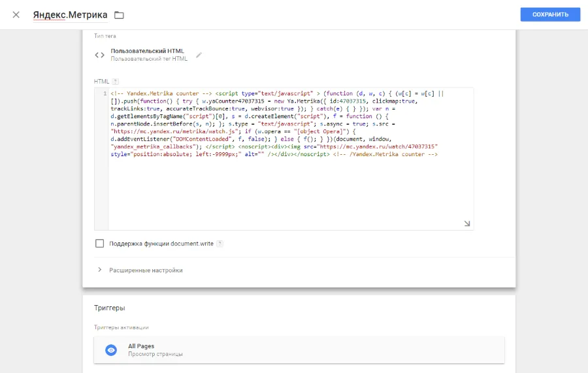Screen dimensions: 588x373
Task: Click the Триггеры section heading
Action: pyautogui.click(x=109, y=308)
